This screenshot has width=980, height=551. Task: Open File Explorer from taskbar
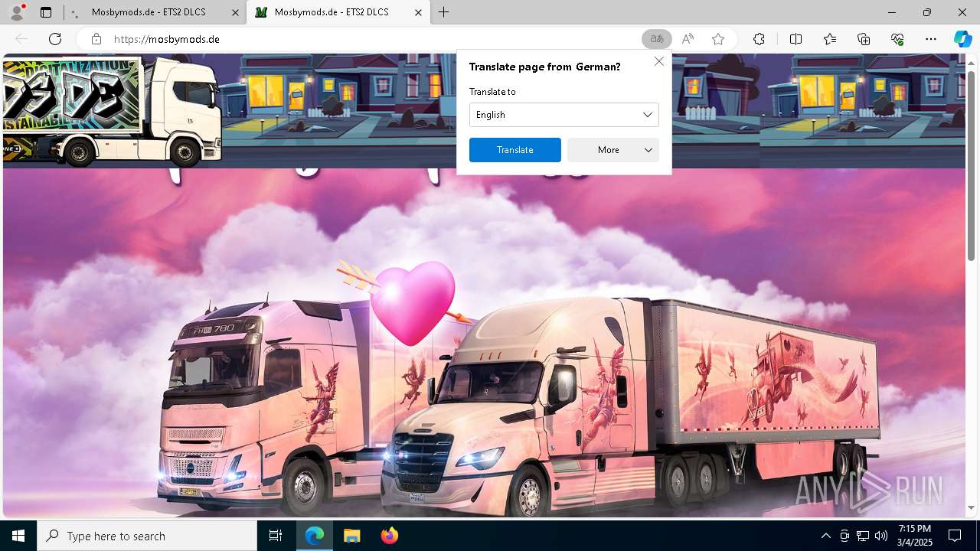click(x=351, y=536)
